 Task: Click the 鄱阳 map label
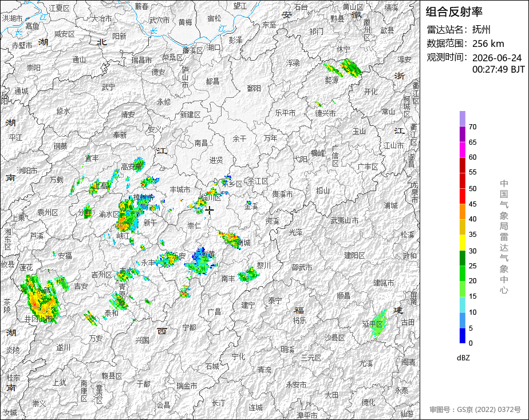pyautogui.click(x=254, y=88)
